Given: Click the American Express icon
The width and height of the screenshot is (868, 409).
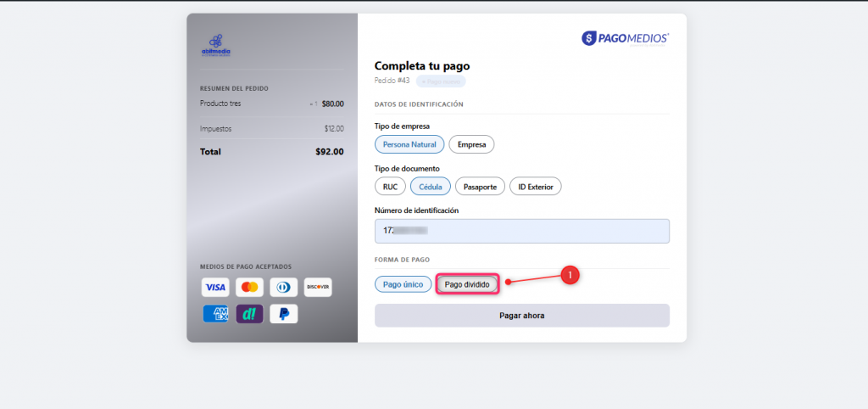Looking at the screenshot, I should 215,314.
